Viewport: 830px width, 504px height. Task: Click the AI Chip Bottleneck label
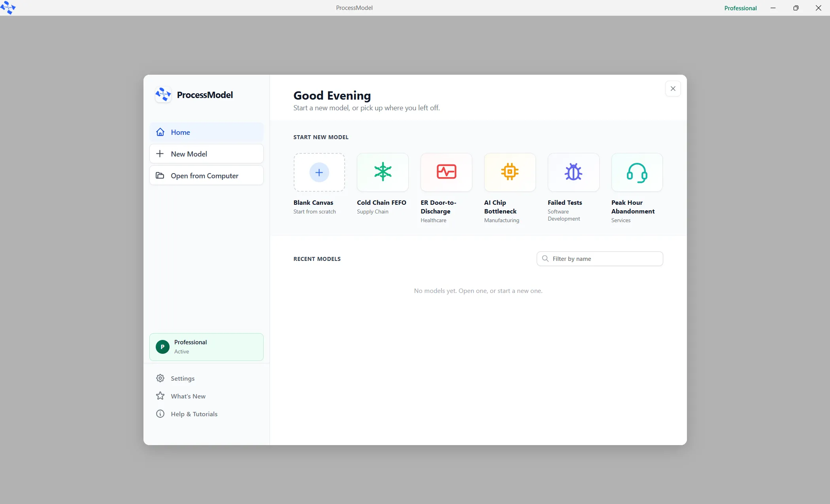500,207
